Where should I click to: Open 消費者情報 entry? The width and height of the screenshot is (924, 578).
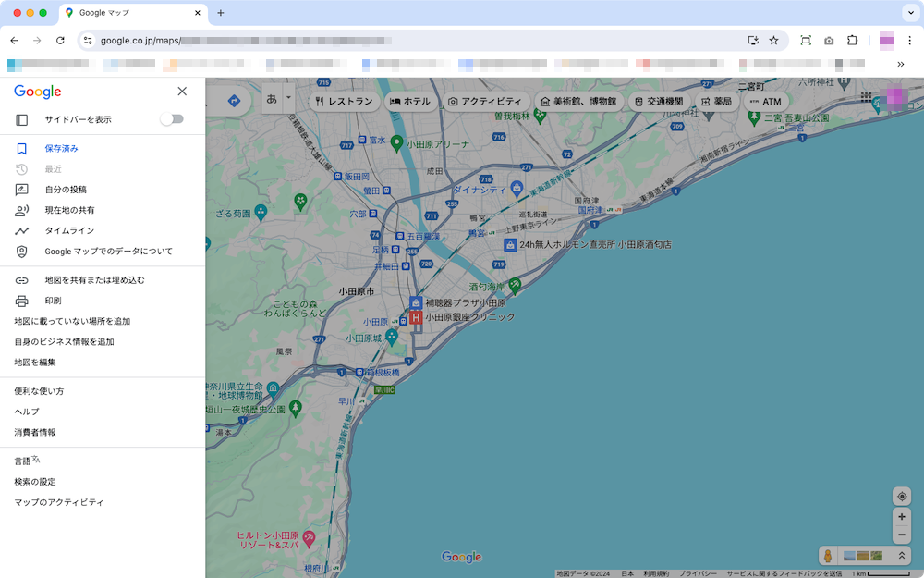click(x=35, y=432)
